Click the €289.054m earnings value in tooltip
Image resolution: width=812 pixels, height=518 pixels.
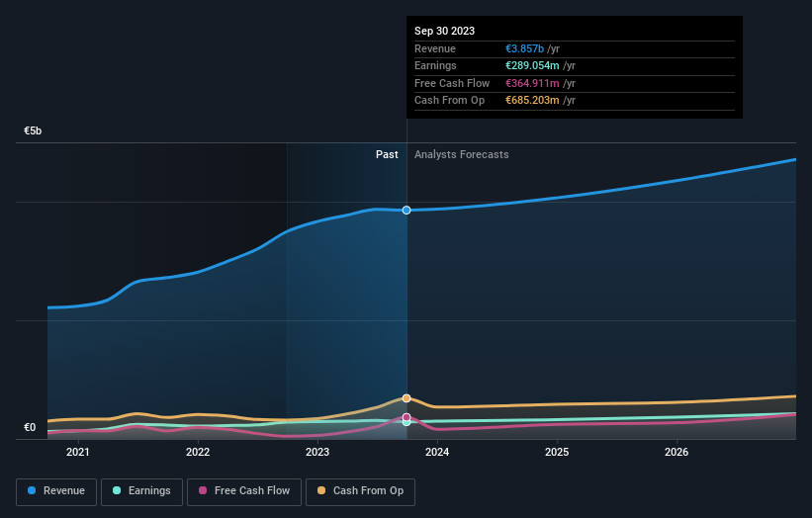532,65
